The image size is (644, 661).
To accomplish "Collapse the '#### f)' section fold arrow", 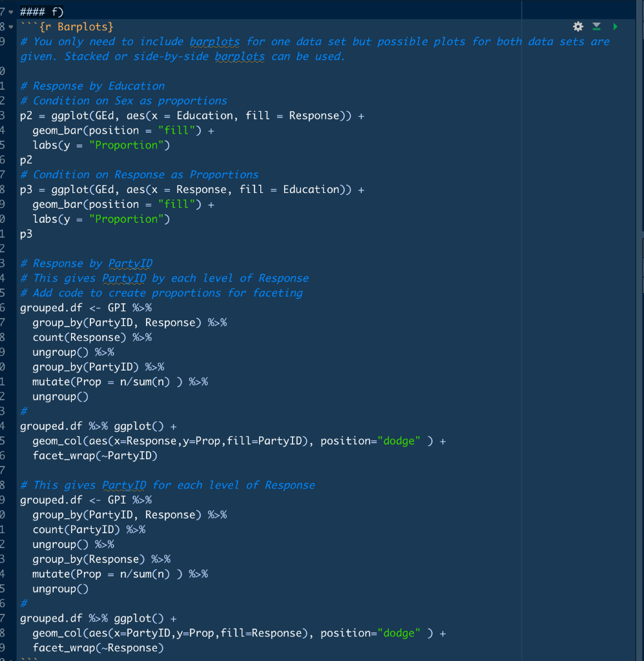I will [x=11, y=12].
